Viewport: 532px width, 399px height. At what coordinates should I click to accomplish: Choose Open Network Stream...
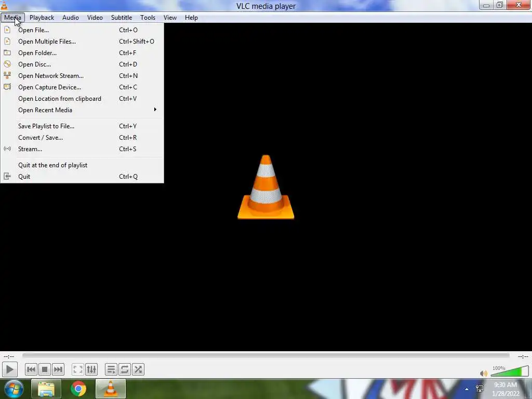(82, 76)
